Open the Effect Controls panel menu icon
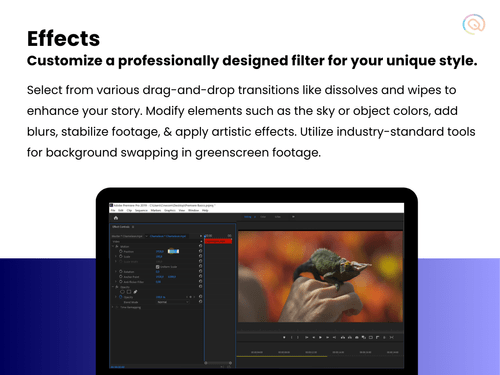This screenshot has height=375, width=500. pos(133,227)
